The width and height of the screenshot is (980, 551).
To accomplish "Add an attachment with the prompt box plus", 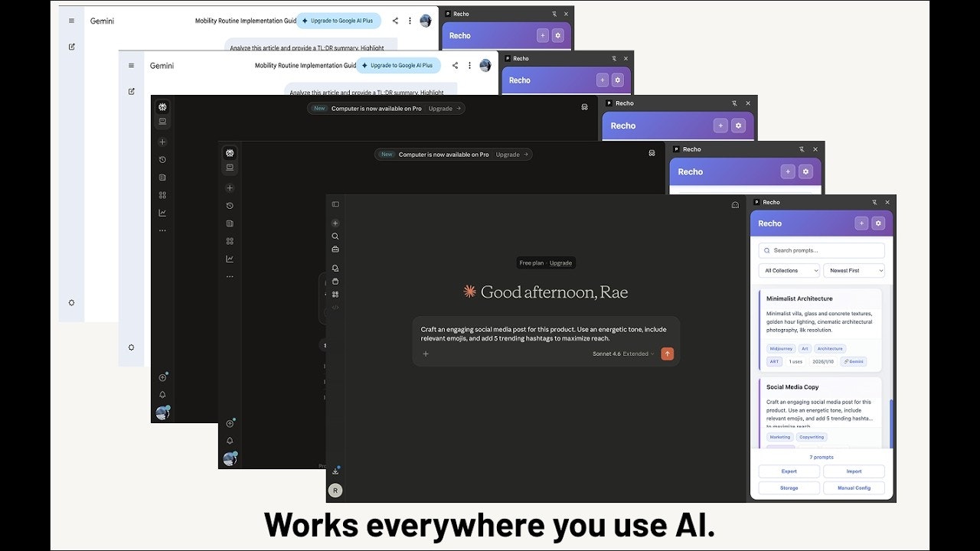I will (x=426, y=354).
